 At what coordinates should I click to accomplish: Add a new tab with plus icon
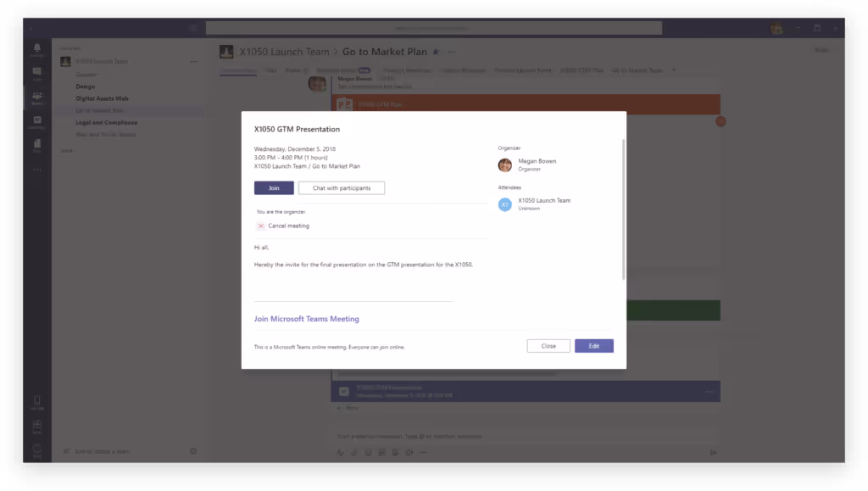click(x=674, y=70)
